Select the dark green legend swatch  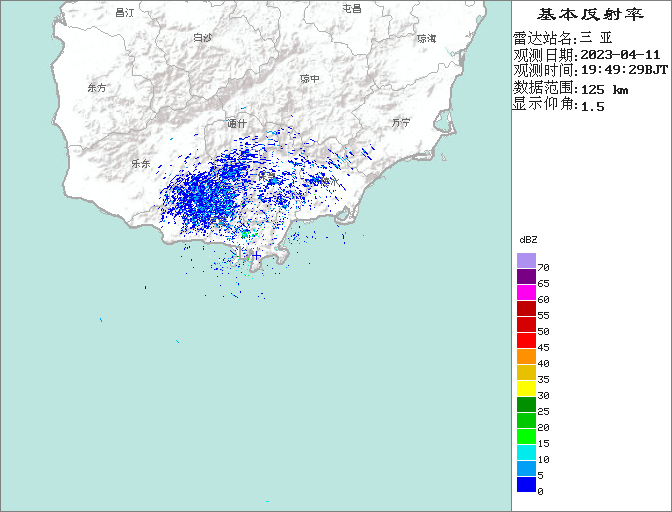(526, 404)
